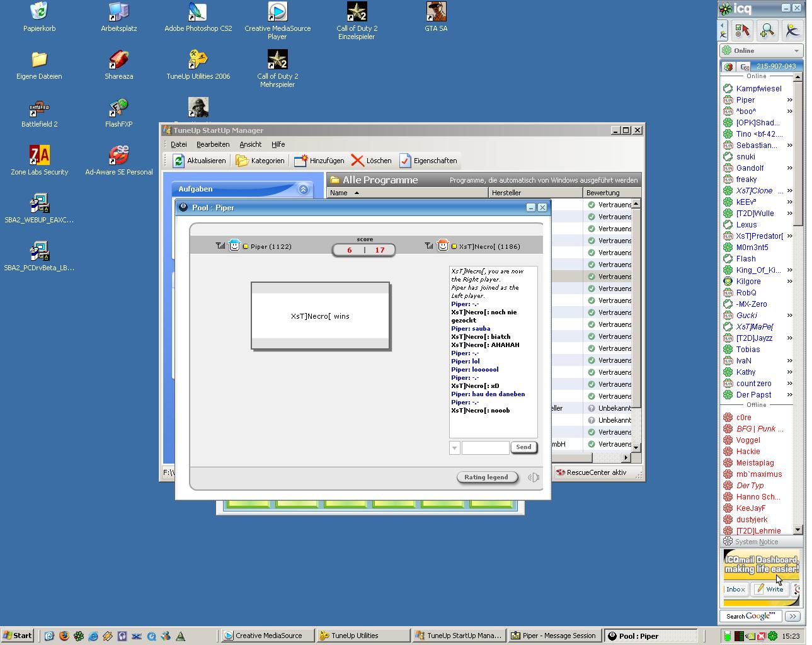The height and width of the screenshot is (645, 812).
Task: Click Piper's player avatar icon
Action: tap(234, 246)
